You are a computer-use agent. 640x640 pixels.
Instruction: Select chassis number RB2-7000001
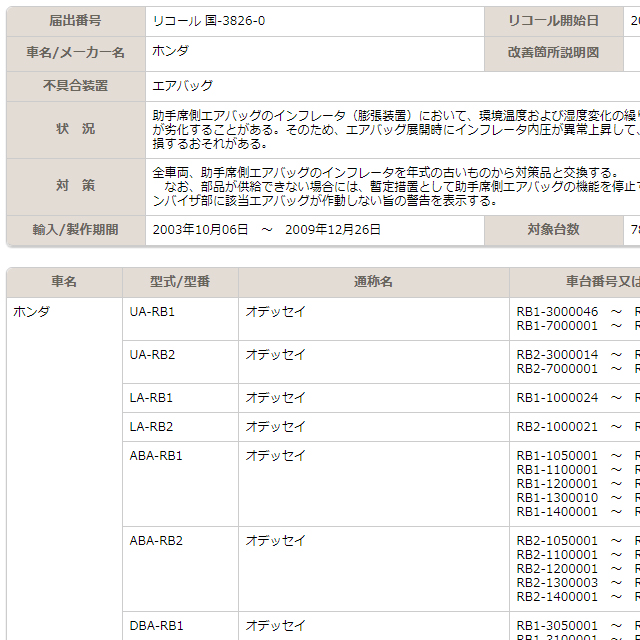[x=557, y=369]
